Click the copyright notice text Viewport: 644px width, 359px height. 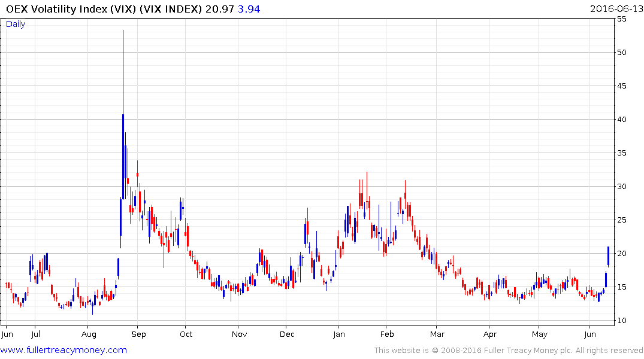point(509,351)
